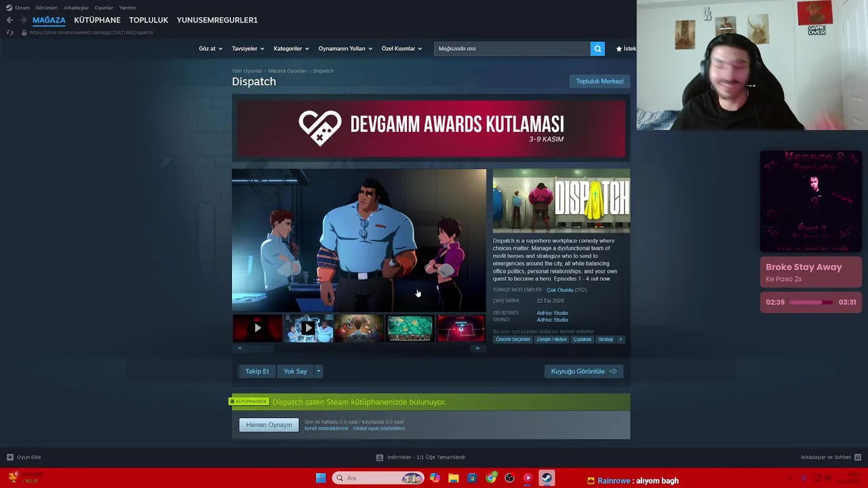Viewport: 868px width, 488px height.
Task: Open Windows Start menu
Action: tap(321, 479)
